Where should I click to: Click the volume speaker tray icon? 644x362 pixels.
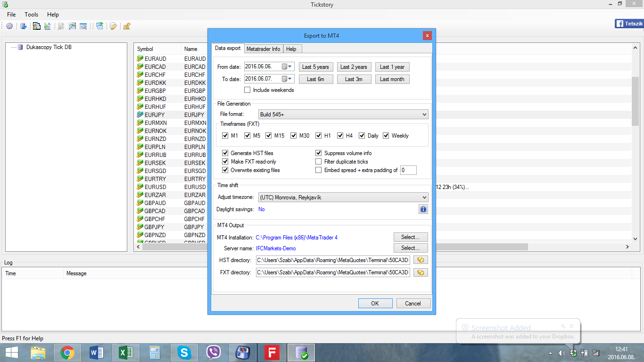tap(561, 353)
